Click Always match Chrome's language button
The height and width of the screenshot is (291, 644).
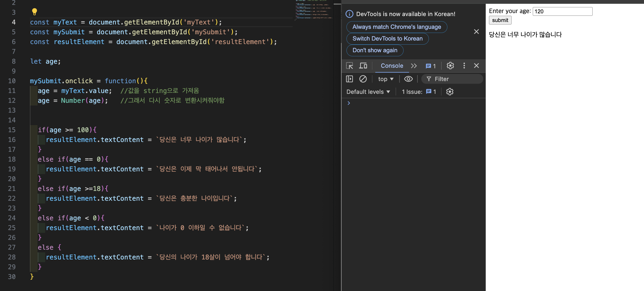[397, 27]
